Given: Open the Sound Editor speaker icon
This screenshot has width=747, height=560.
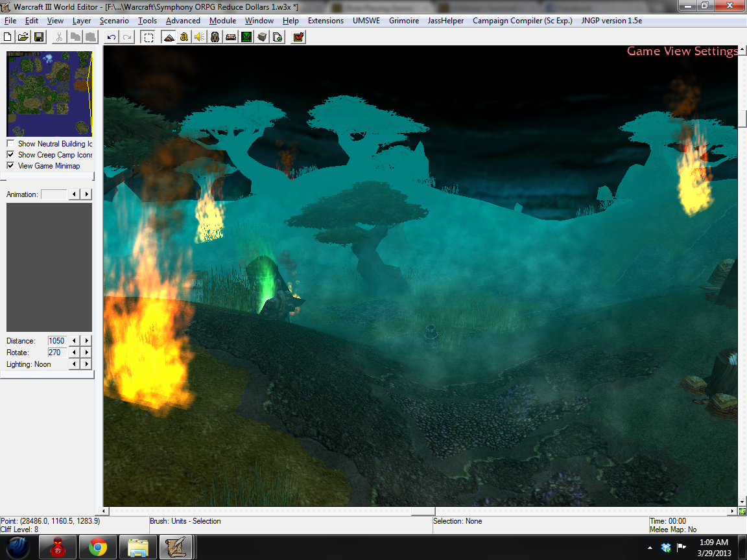Looking at the screenshot, I should (200, 37).
